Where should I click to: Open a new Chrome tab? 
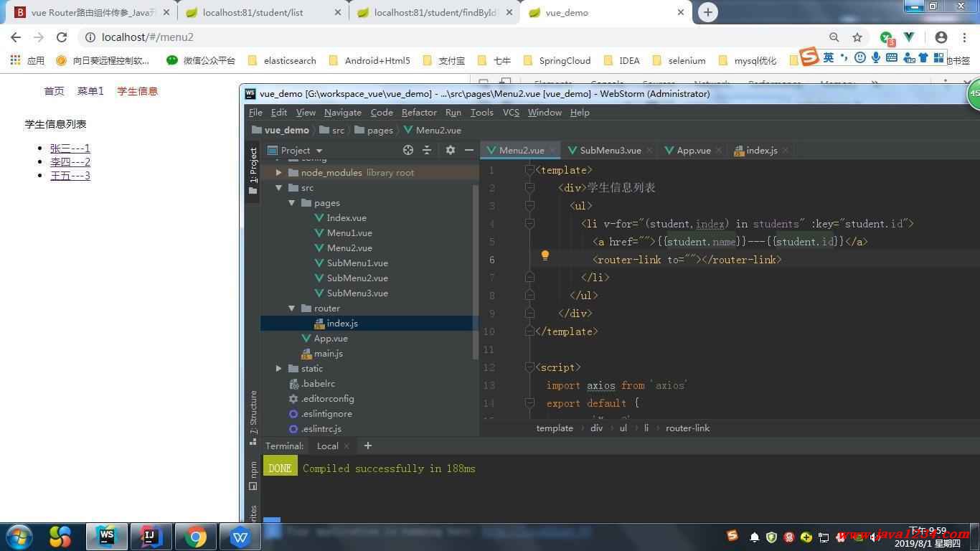pos(707,12)
